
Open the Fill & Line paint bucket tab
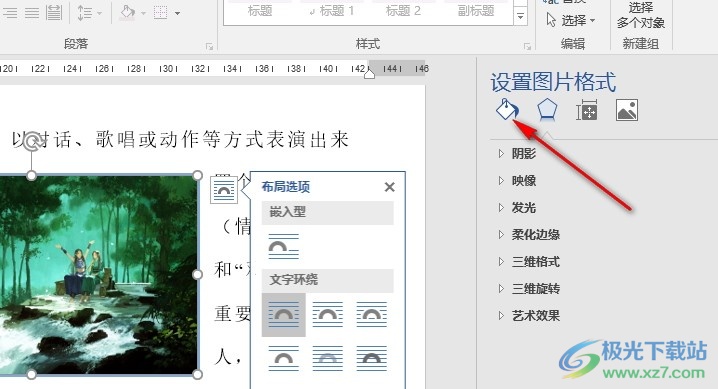coord(507,110)
